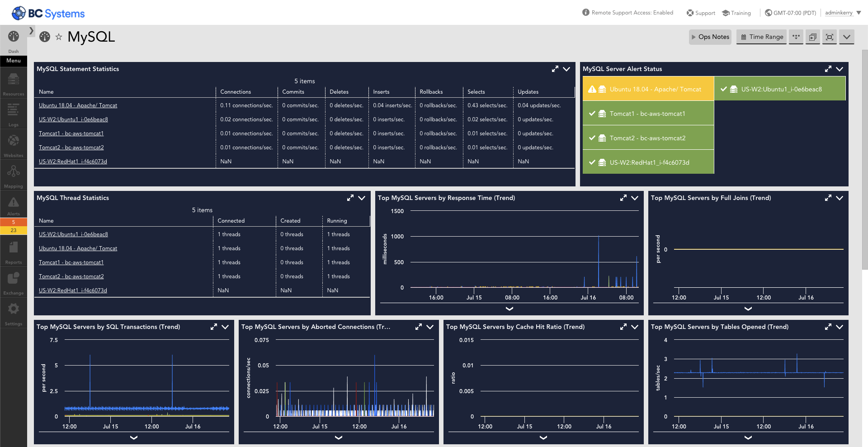868x447 pixels.
Task: Maximize the MySQL Server Alert Status widget
Action: pyautogui.click(x=828, y=69)
